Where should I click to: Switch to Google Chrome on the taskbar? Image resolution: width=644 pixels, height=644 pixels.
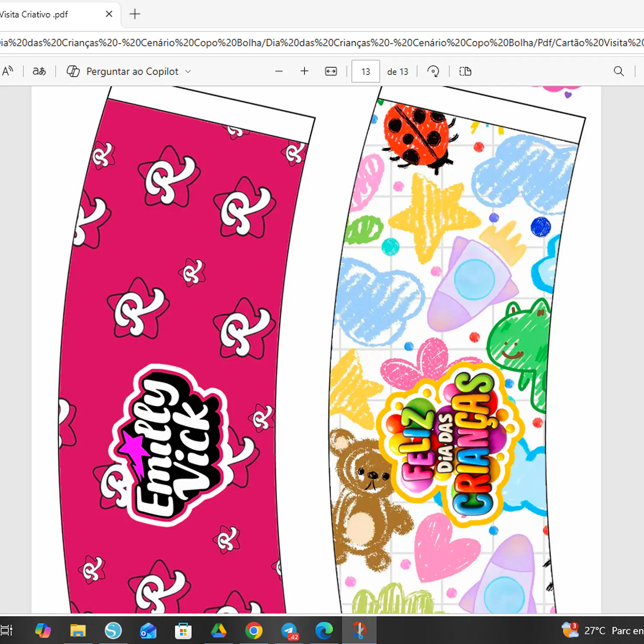pos(254,630)
